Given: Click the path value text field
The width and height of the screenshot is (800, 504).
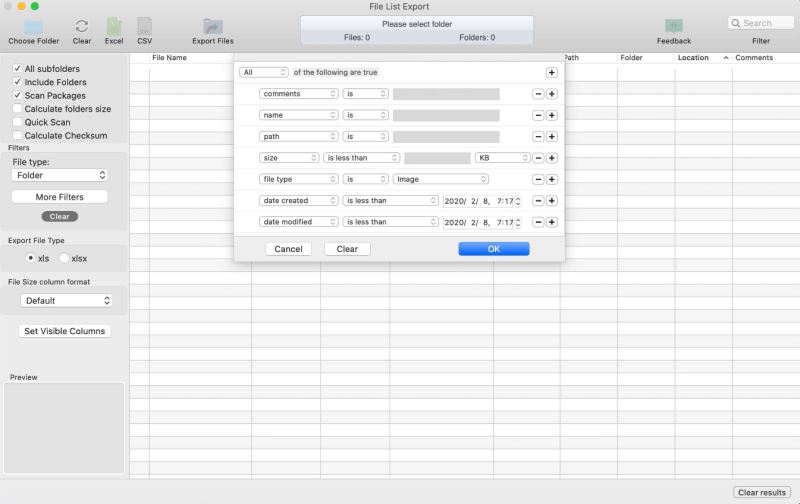Looking at the screenshot, I should pos(446,137).
